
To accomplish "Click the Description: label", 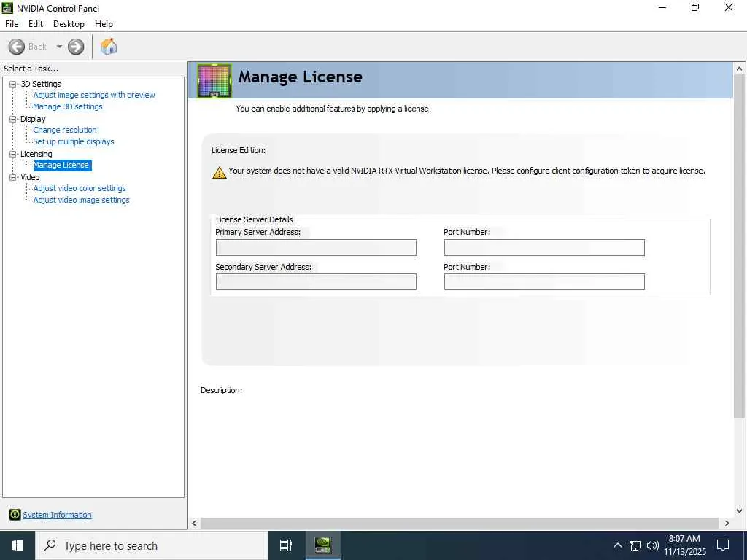I will pyautogui.click(x=222, y=391).
